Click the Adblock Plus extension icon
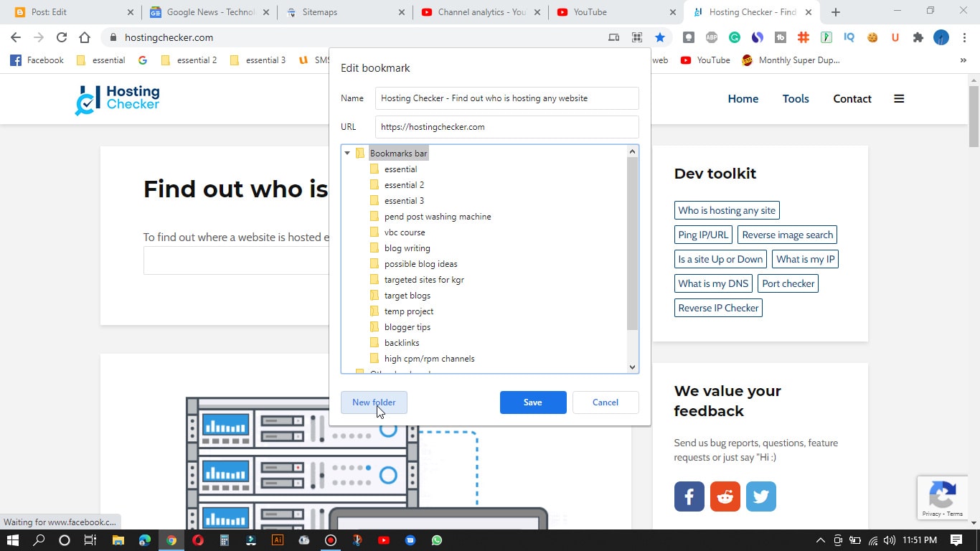The width and height of the screenshot is (980, 551). [710, 37]
